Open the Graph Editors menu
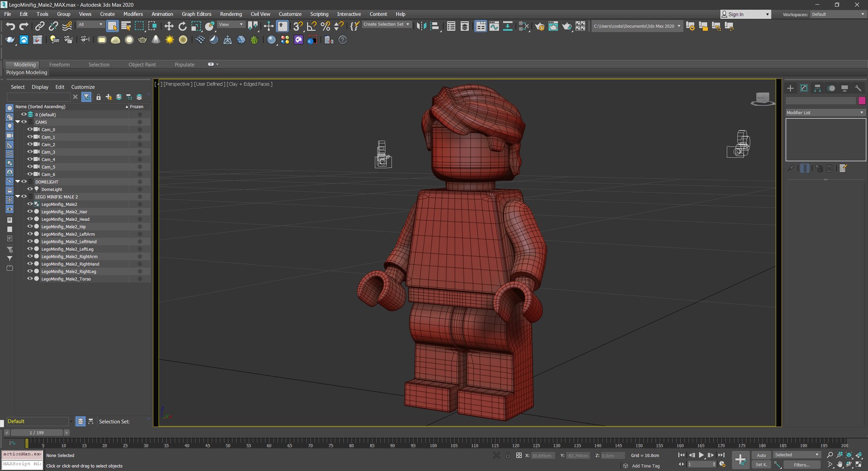The height and width of the screenshot is (471, 868). (196, 14)
